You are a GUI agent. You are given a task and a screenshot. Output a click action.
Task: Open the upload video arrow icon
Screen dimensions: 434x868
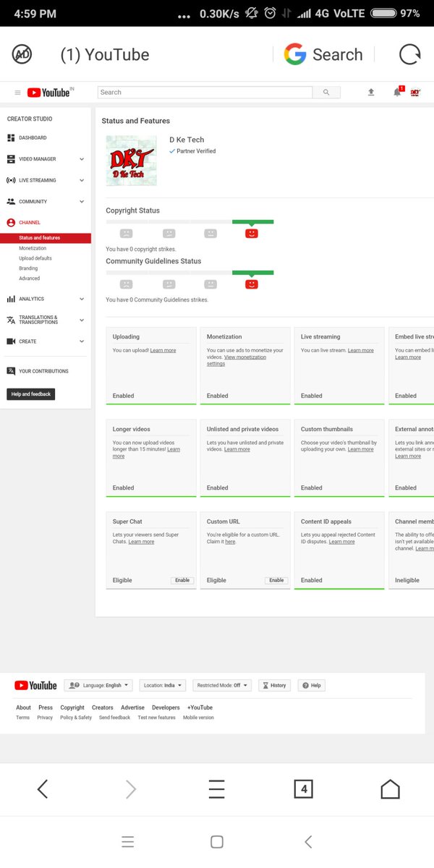371,93
